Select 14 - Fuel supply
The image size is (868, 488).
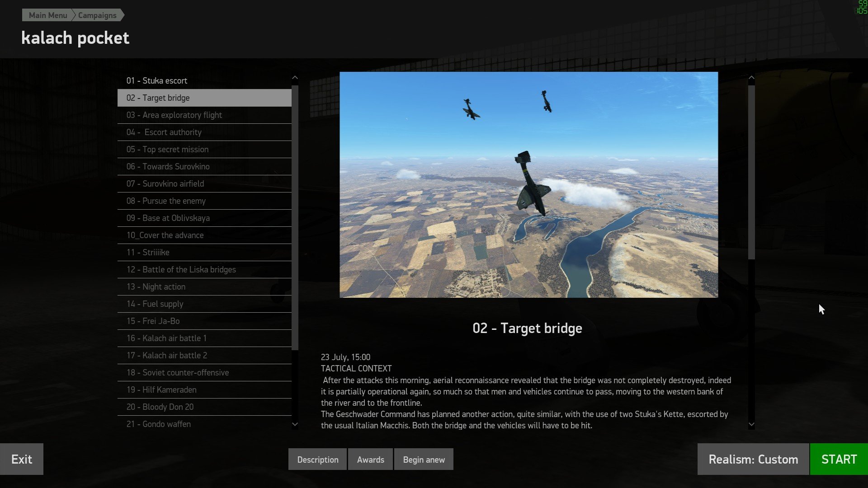[x=204, y=304]
